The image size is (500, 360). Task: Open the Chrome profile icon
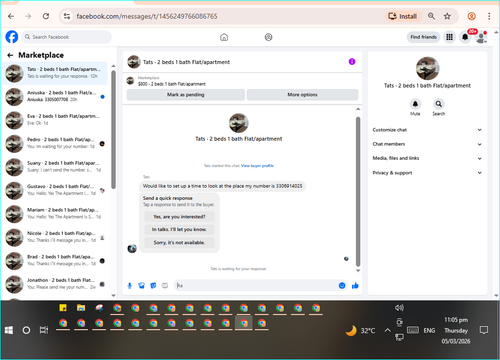click(x=471, y=16)
